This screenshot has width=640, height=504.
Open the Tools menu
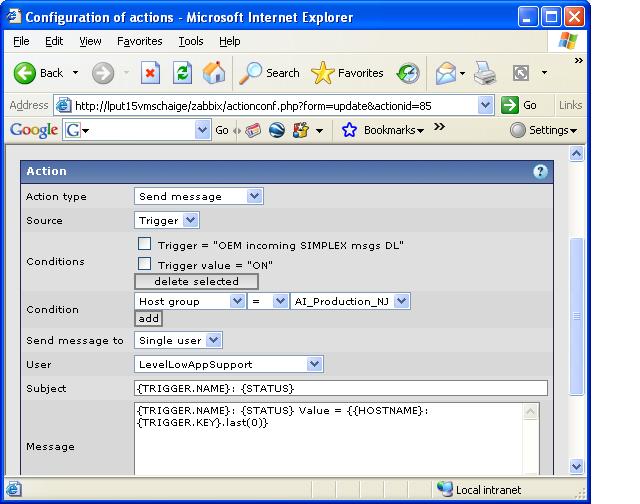coord(190,41)
